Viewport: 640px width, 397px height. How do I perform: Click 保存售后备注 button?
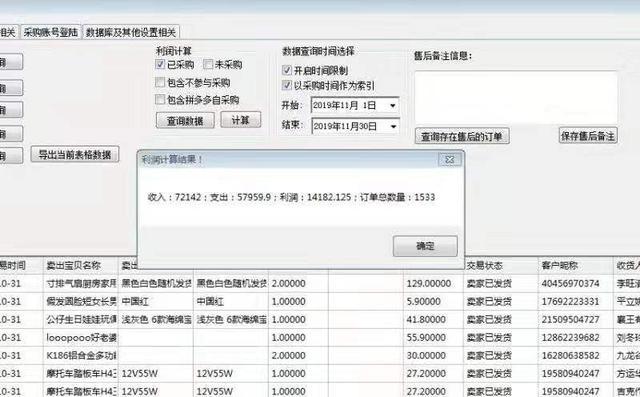pos(588,136)
